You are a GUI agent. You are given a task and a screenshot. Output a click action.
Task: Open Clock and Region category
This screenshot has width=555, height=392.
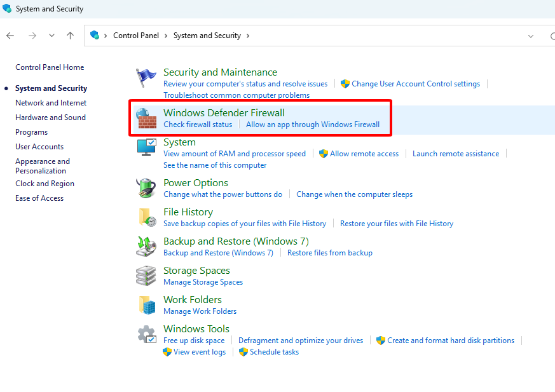pyautogui.click(x=45, y=184)
